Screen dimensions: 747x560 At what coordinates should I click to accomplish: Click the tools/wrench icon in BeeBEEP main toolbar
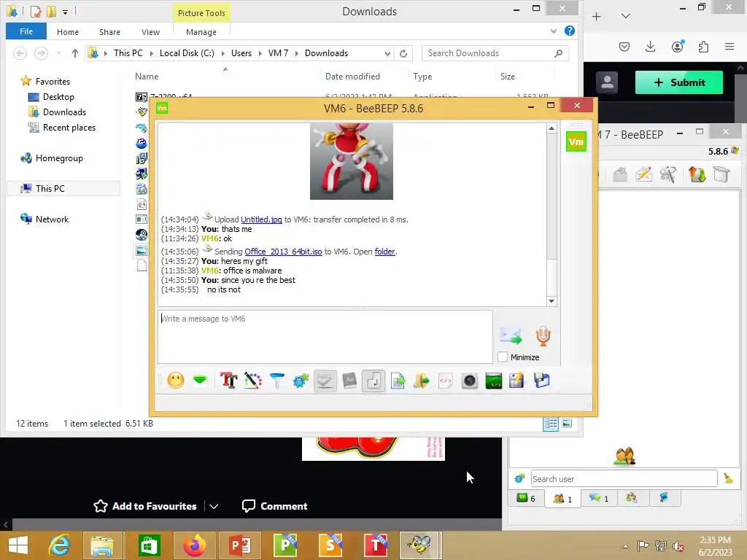coord(668,174)
